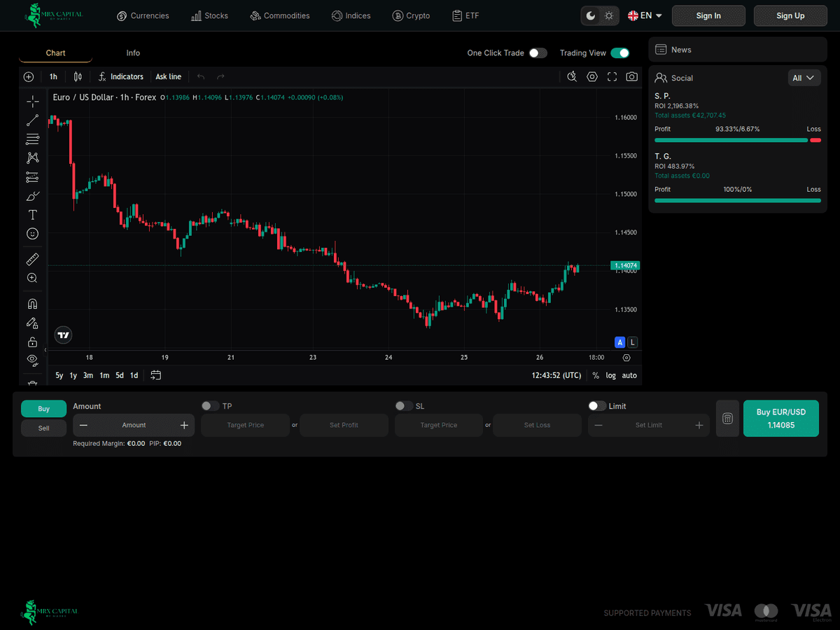Open chart settings hexagon icon

tap(592, 77)
